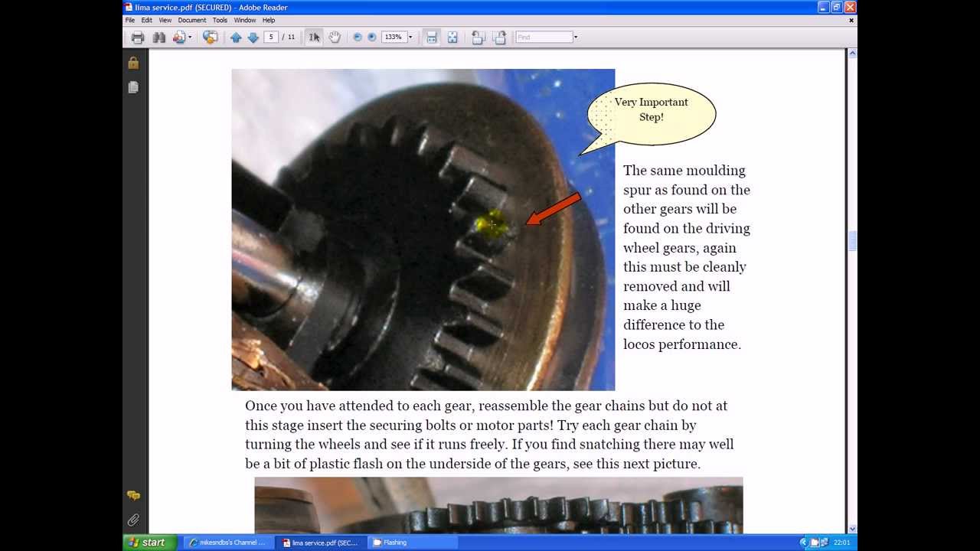Click the rotate clockwise icon

[499, 37]
